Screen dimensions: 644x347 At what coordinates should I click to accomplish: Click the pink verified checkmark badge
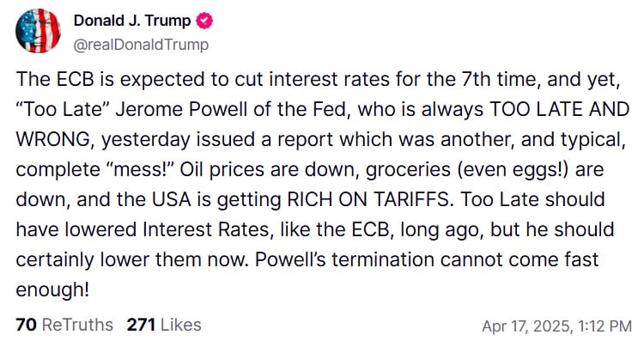pos(204,21)
